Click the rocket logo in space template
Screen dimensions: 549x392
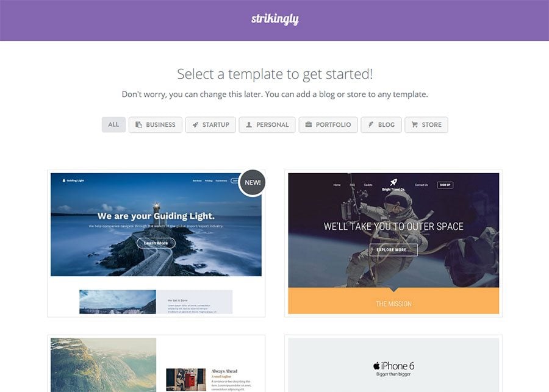(393, 182)
